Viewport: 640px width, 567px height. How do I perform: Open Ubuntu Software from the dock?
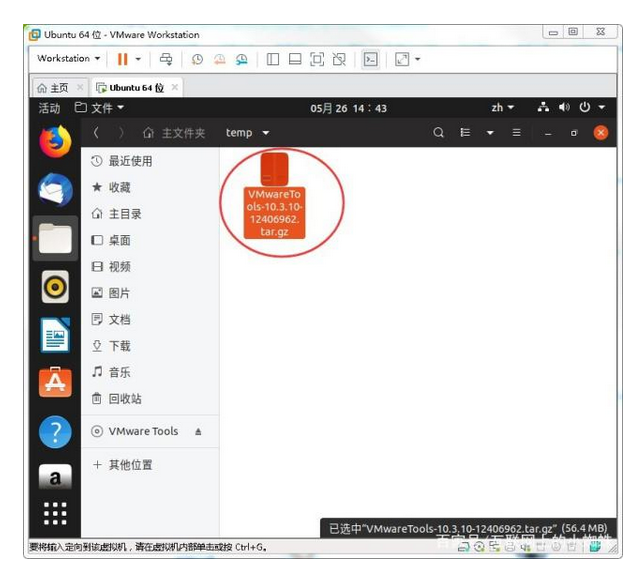[x=55, y=383]
